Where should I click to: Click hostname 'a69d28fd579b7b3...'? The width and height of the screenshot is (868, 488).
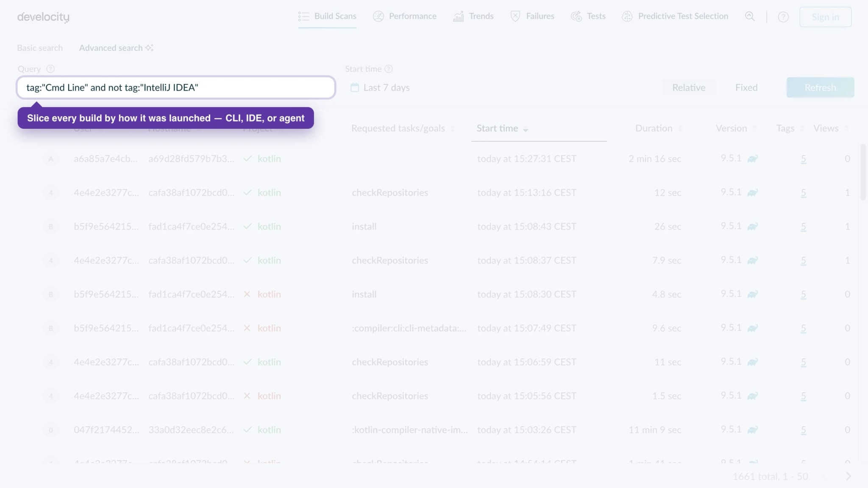[x=191, y=159]
